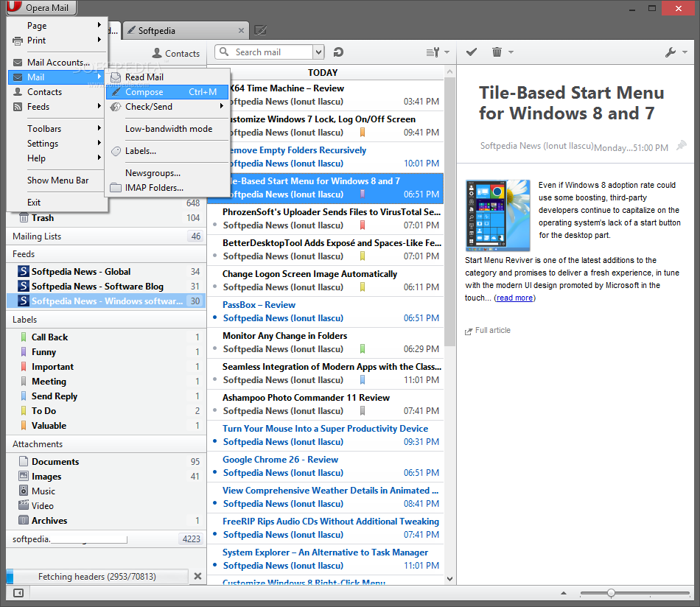Expand the Toolbars submenu

(x=57, y=128)
